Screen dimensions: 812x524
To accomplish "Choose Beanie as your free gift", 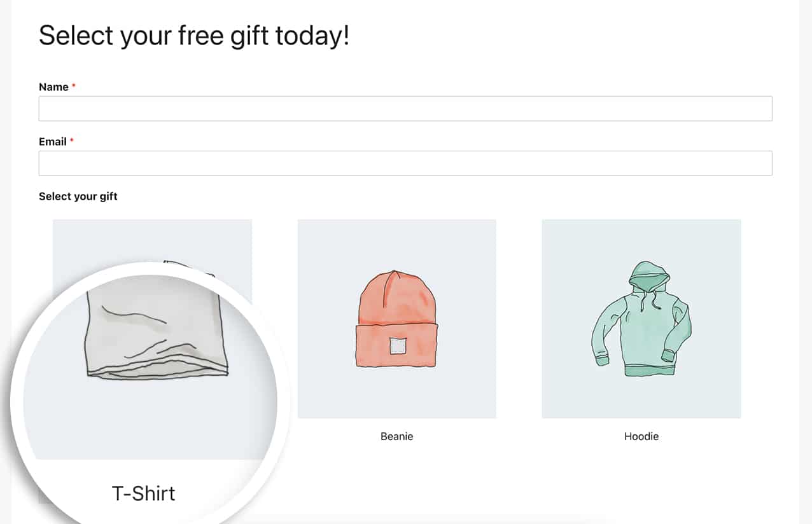I will [x=396, y=319].
